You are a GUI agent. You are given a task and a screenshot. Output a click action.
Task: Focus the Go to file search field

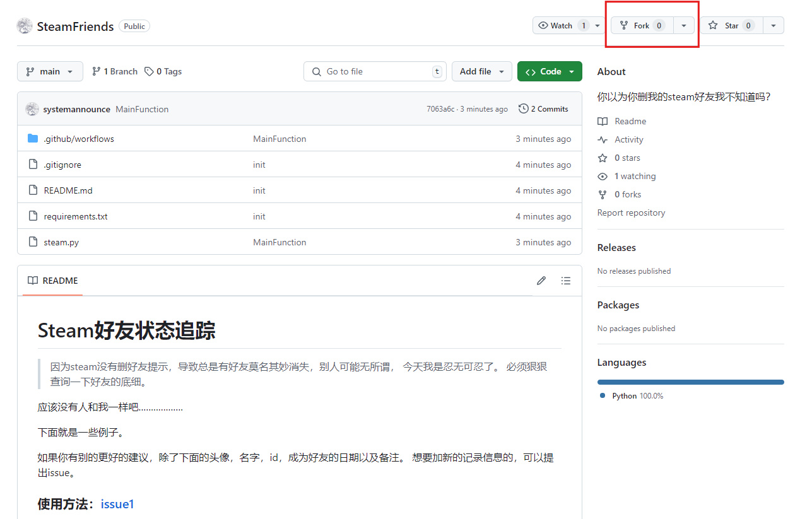(x=375, y=71)
